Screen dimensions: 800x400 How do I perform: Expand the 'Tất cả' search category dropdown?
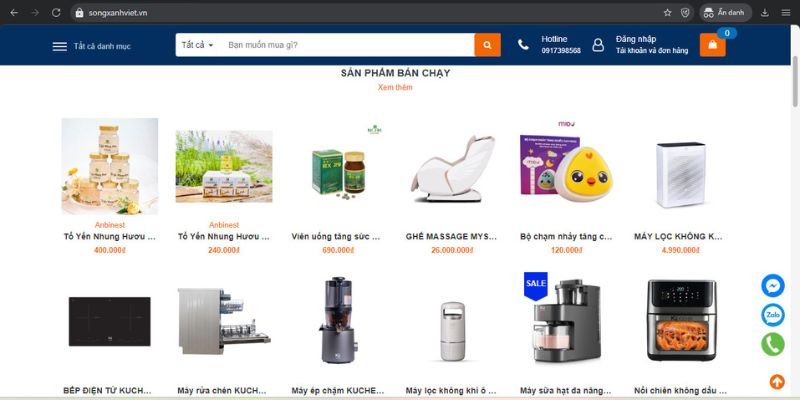click(x=197, y=45)
